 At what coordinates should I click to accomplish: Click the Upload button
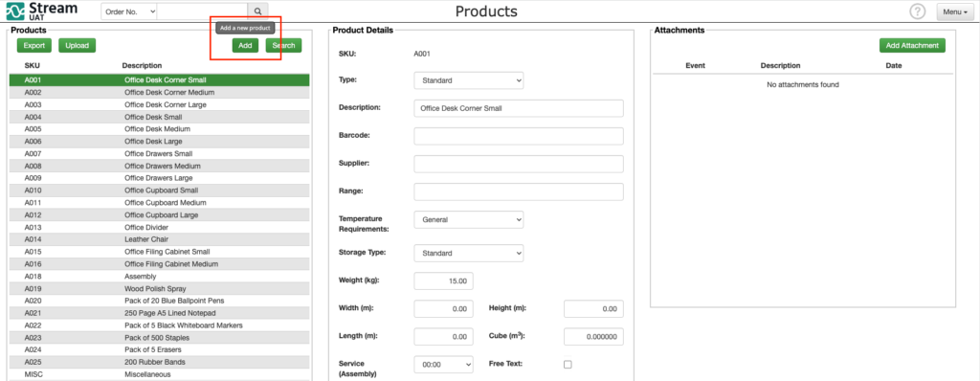[x=77, y=45]
